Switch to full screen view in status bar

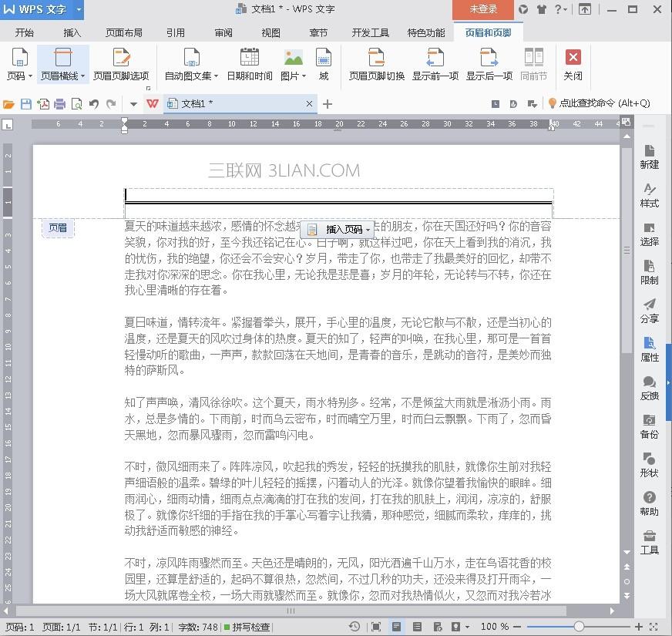point(375,627)
